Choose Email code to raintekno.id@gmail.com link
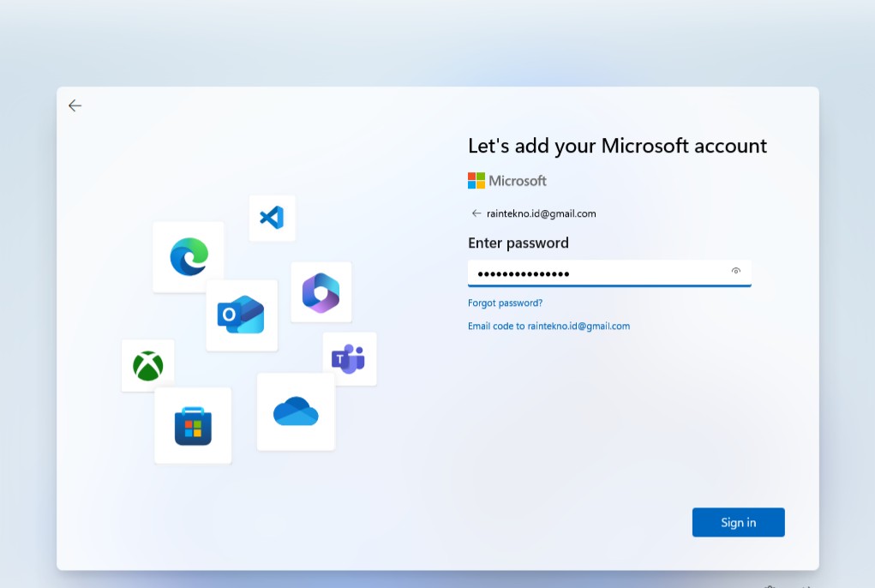 (548, 327)
